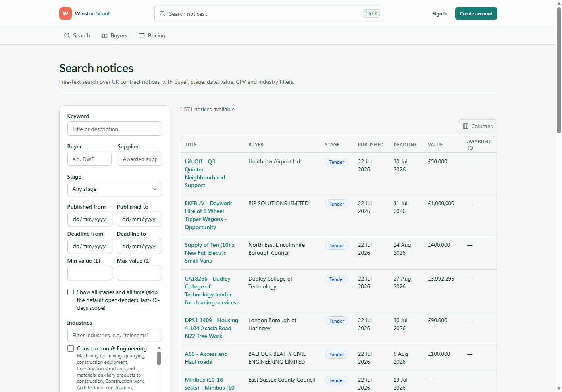Image resolution: width=562 pixels, height=392 pixels.
Task: Open A66 - Access and Haul roads notice
Action: (x=206, y=358)
